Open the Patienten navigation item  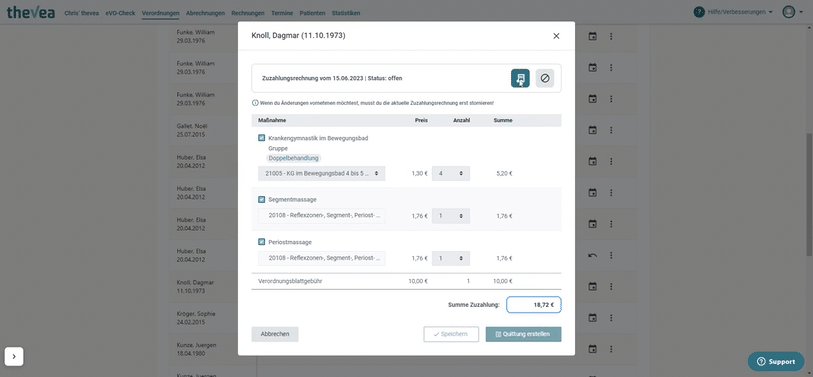(312, 13)
